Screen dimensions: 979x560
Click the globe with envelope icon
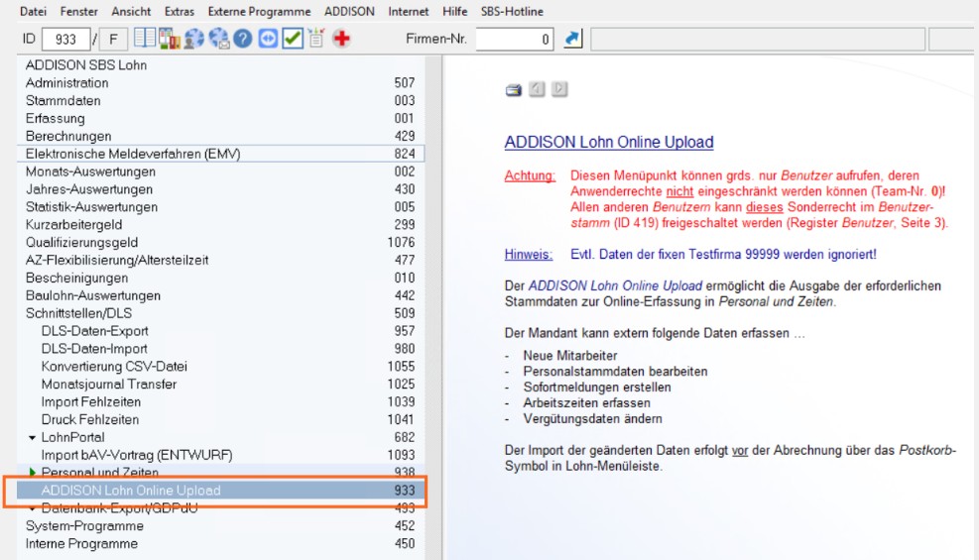(x=218, y=39)
